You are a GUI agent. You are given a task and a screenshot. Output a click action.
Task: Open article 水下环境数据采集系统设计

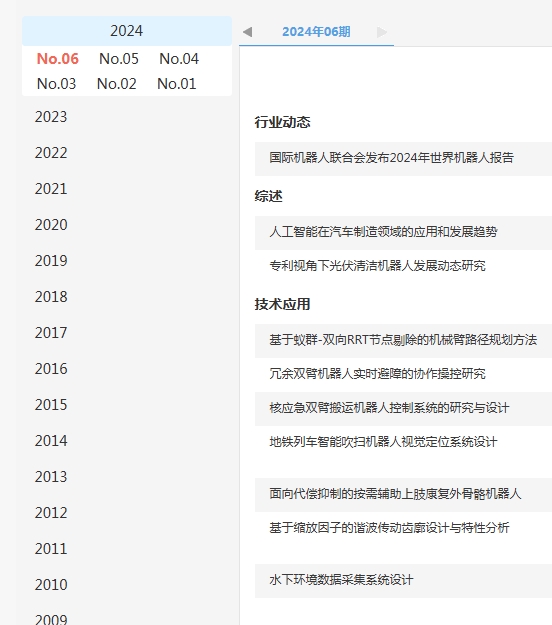coord(341,580)
